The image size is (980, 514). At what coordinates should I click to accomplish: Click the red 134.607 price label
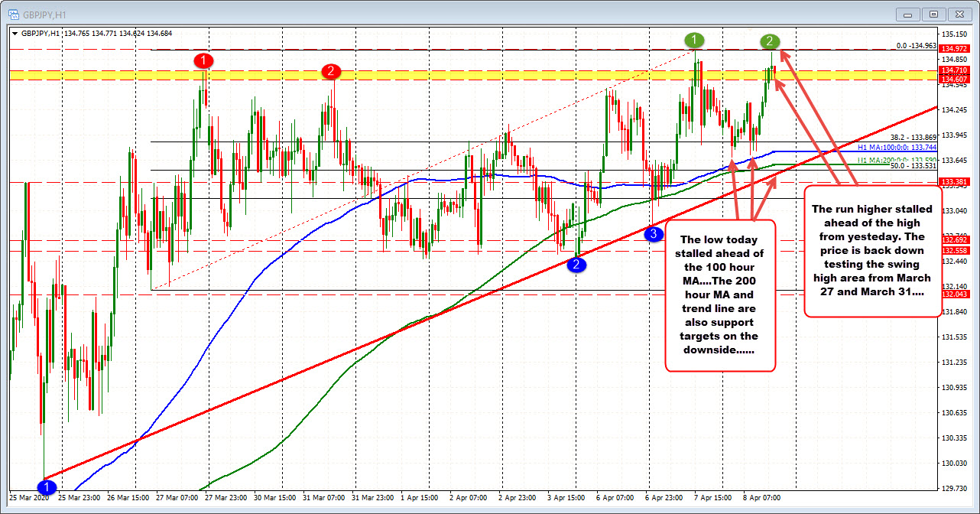952,80
